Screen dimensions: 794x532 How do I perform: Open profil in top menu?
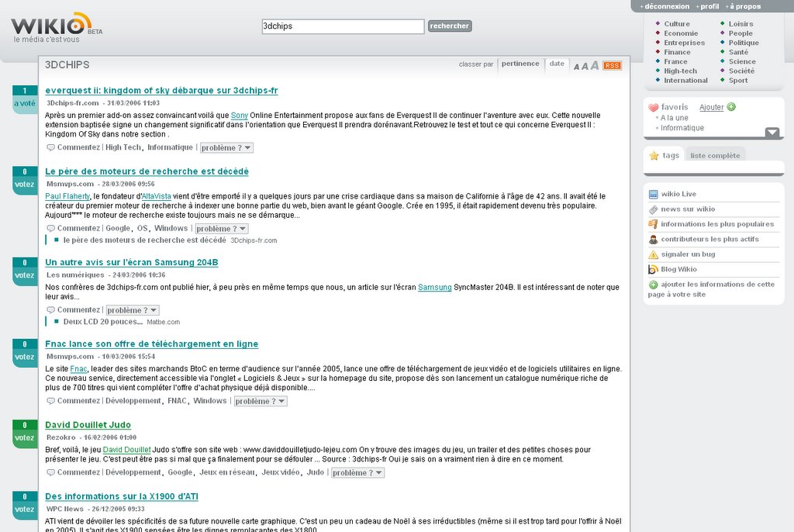pos(709,6)
